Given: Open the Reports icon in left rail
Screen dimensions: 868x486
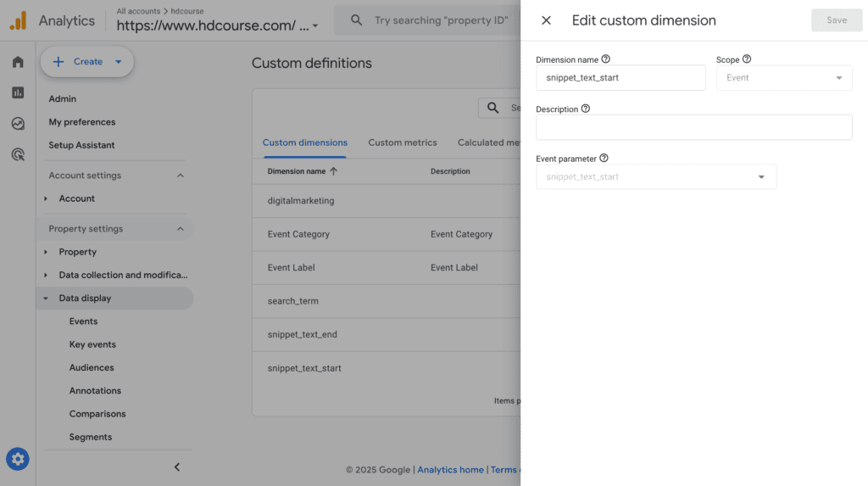Looking at the screenshot, I should 18,92.
